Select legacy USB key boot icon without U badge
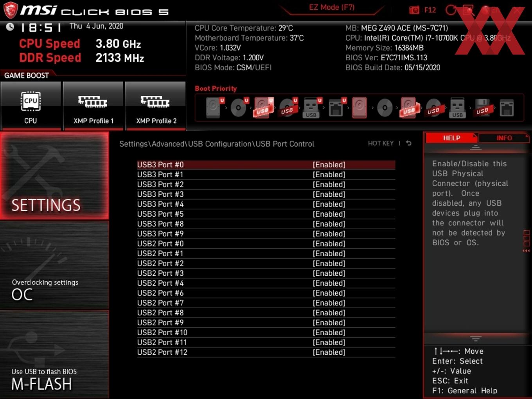This screenshot has width=532, height=399. pyautogui.click(x=457, y=108)
